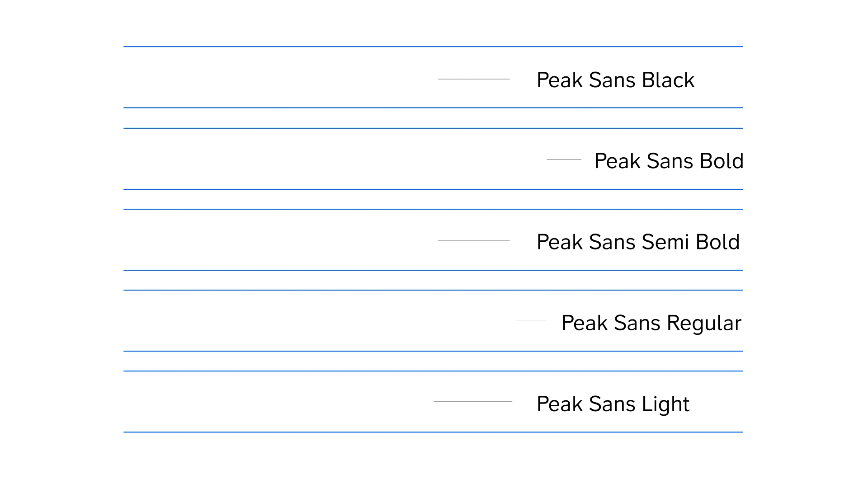Screen dimensions: 868x488
Task: Select the Peak Sans Regular text
Action: coord(651,323)
